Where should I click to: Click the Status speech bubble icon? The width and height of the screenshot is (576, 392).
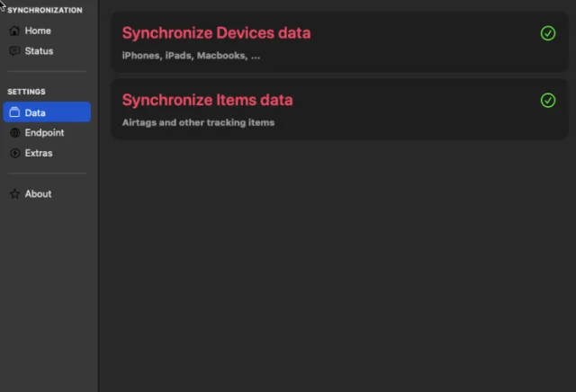click(14, 51)
